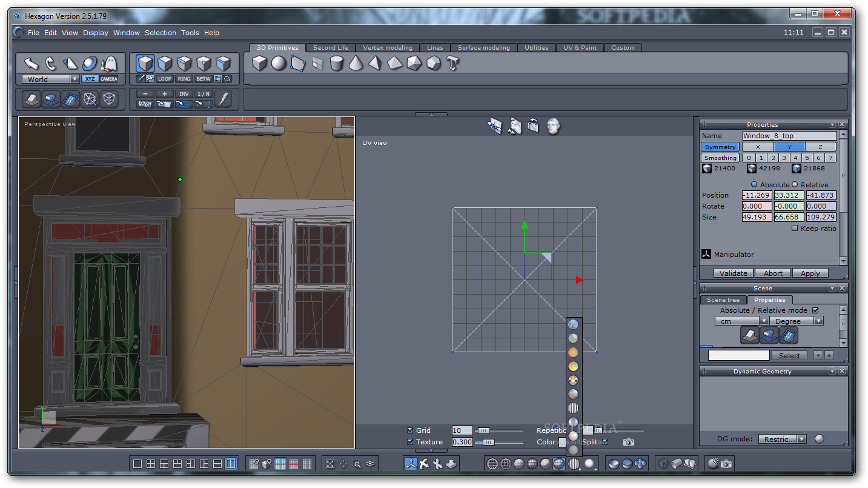The width and height of the screenshot is (868, 488).
Task: Open the DG mode dropdown
Action: [801, 439]
